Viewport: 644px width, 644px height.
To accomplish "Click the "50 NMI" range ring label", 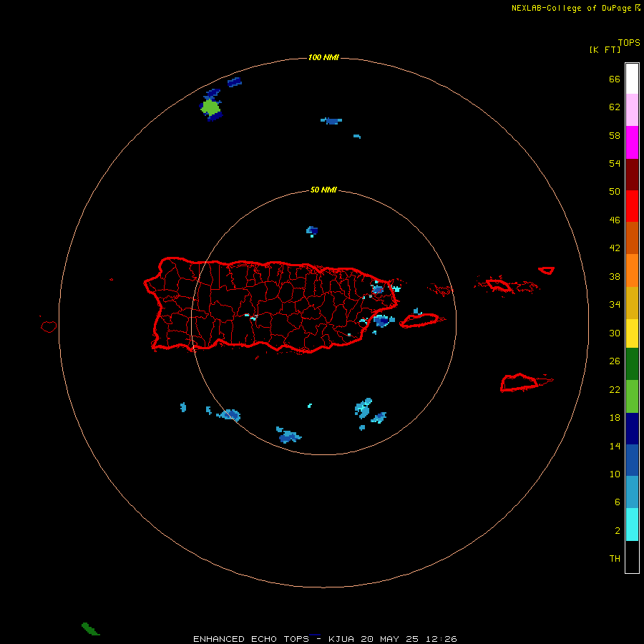I will pos(323,190).
